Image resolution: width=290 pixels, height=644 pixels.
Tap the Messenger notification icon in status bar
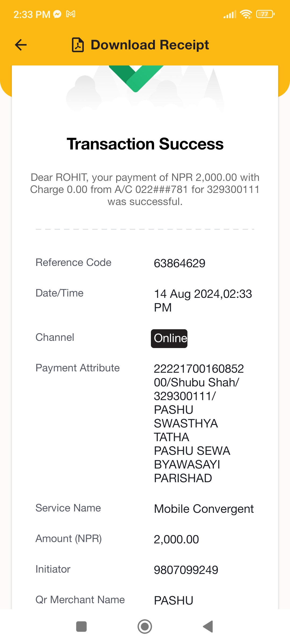pos(57,14)
